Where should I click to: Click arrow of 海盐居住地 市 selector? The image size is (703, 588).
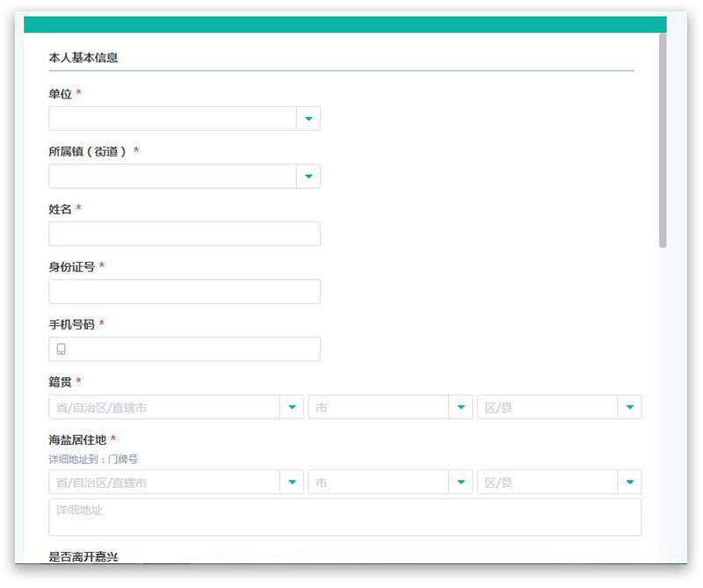click(x=460, y=483)
